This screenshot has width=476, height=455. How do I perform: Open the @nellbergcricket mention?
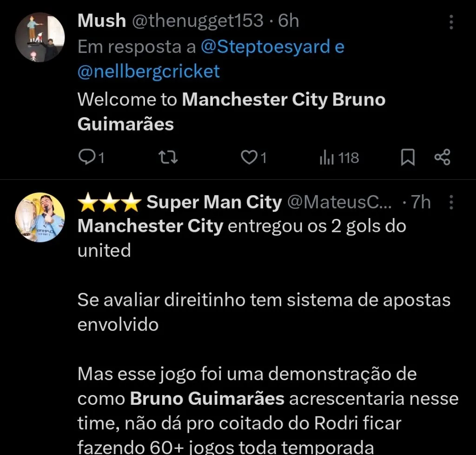149,71
